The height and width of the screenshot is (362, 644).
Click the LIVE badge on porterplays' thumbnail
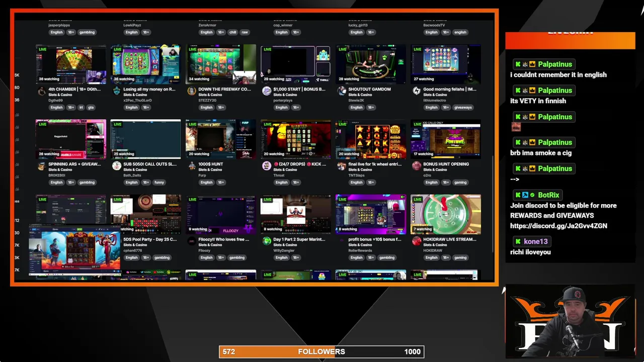(x=267, y=49)
